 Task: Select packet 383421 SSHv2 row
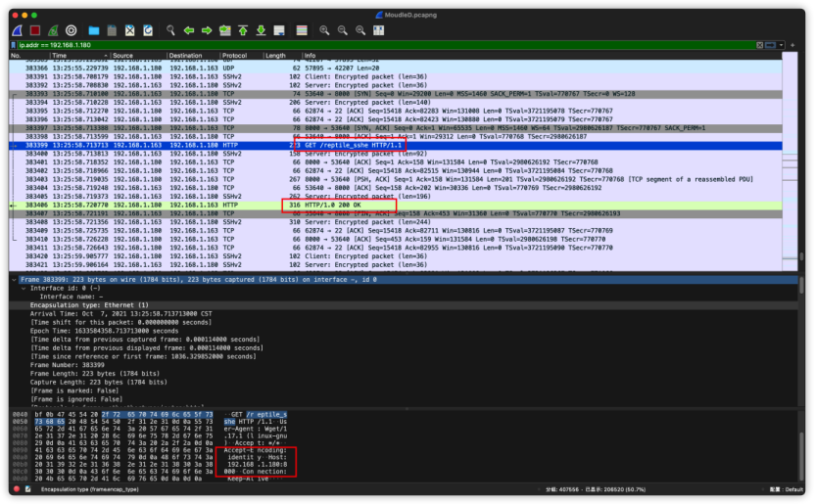tap(396, 265)
